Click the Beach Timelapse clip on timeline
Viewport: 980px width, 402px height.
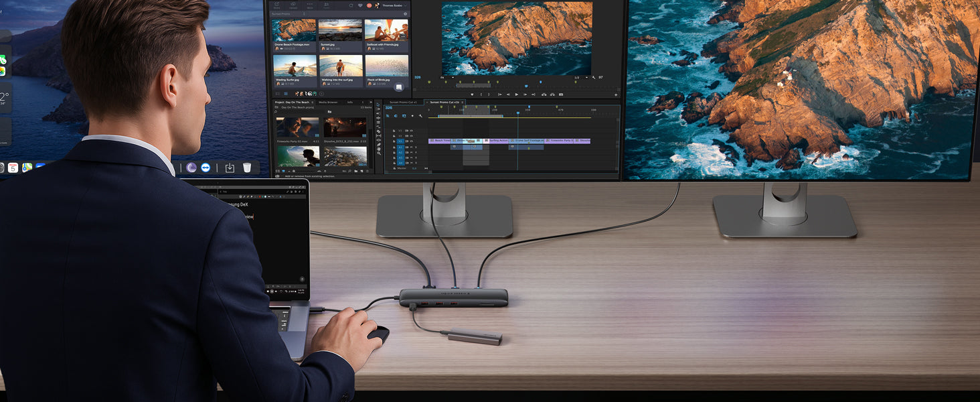(x=440, y=141)
